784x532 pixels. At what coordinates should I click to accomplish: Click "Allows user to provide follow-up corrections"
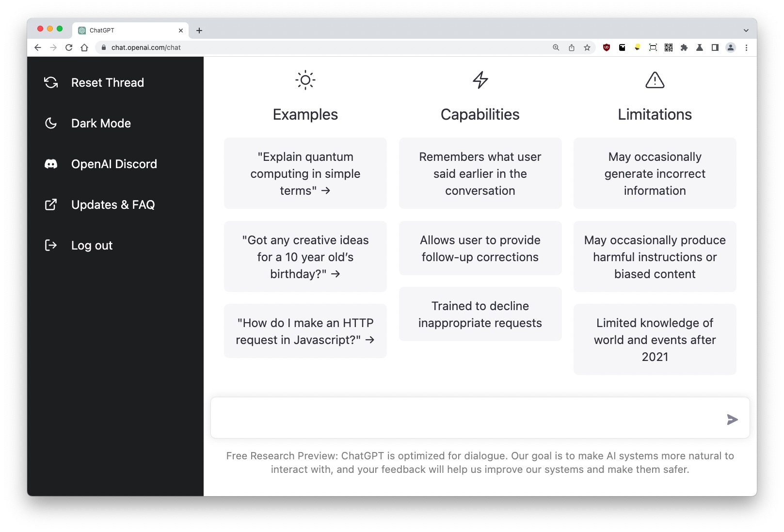coord(480,249)
